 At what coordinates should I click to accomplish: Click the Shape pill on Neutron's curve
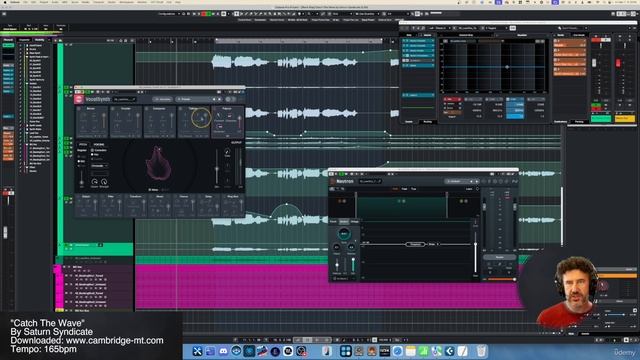pos(415,244)
